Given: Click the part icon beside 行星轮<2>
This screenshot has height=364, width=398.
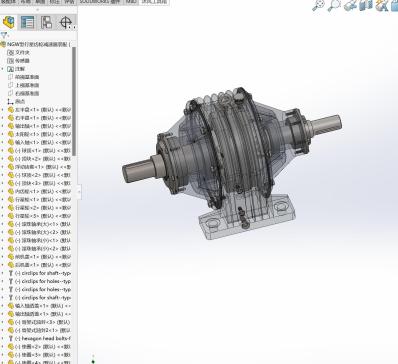Looking at the screenshot, I should point(11,208).
